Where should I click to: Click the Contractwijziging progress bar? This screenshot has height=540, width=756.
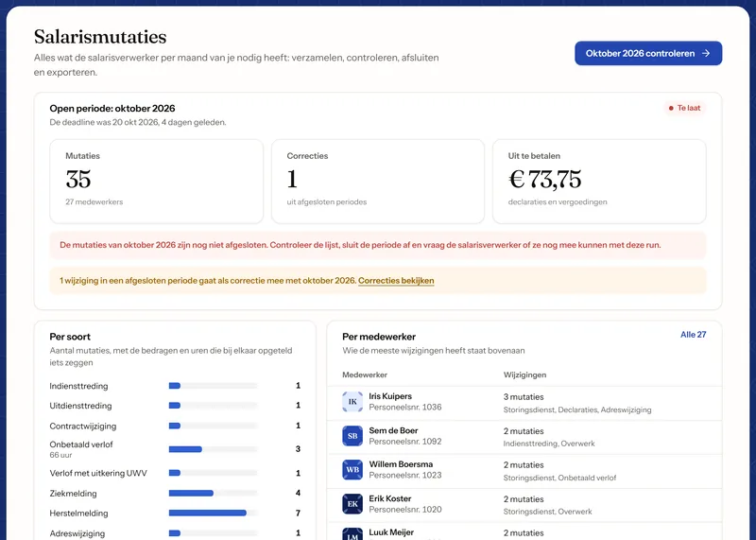pos(214,426)
